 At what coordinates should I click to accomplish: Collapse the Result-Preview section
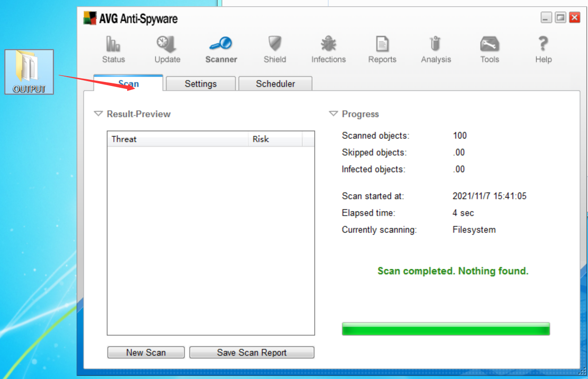click(x=98, y=114)
